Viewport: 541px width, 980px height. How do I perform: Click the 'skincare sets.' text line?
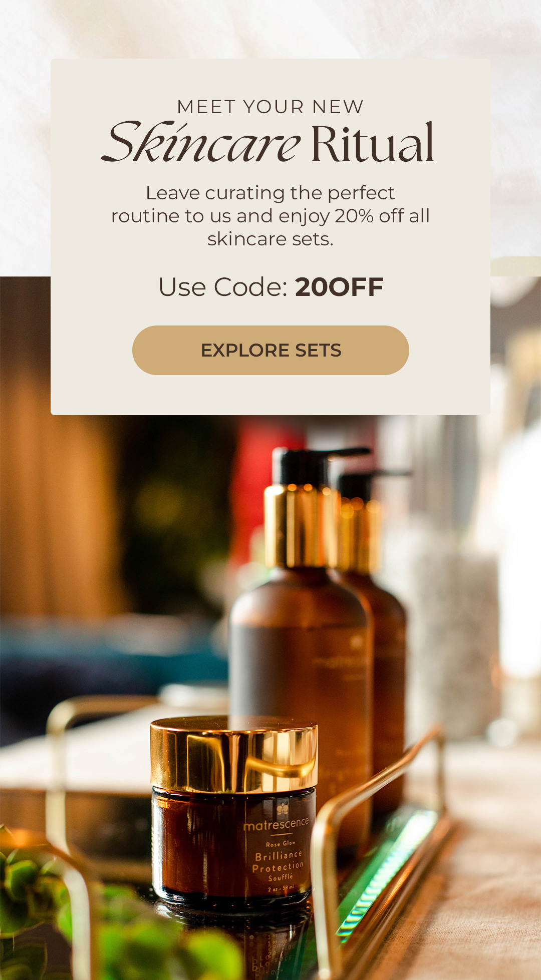[270, 239]
